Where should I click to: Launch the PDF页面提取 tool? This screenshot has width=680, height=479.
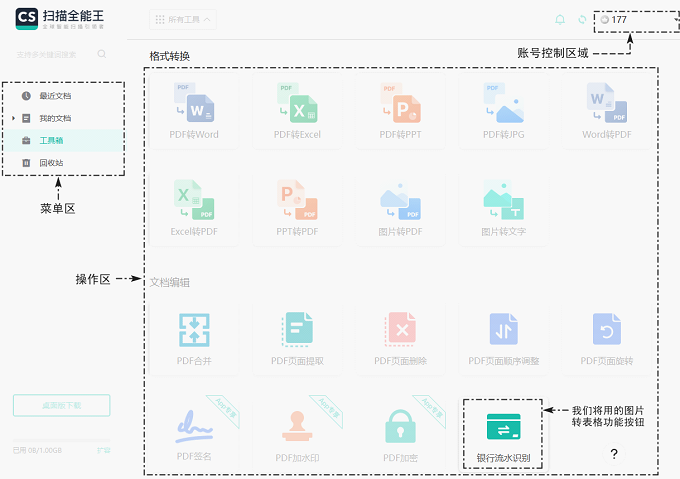coord(297,338)
